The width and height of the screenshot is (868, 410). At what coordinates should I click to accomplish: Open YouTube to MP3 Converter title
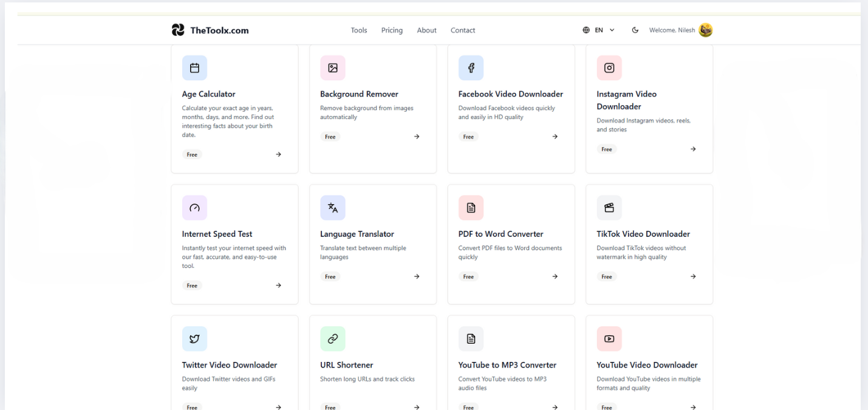(507, 365)
